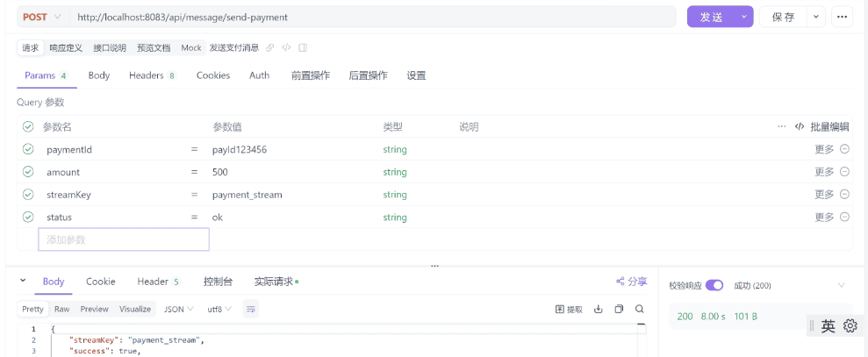Image resolution: width=868 pixels, height=357 pixels.
Task: Open the input method settings gear
Action: tap(850, 326)
